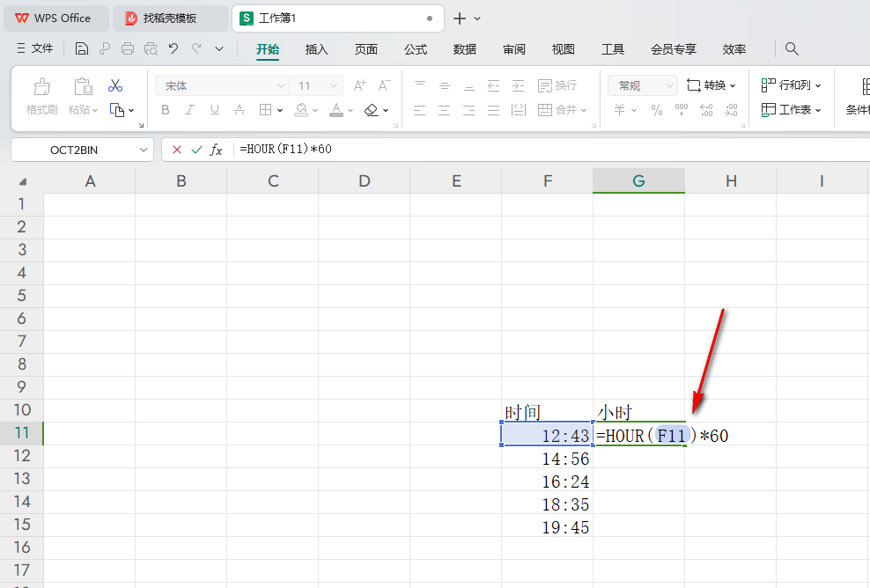
Task: Click the percent style icon
Action: (x=657, y=110)
